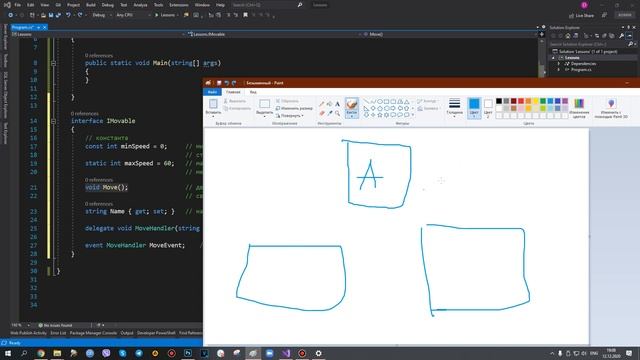Select the Magnifier tool in Paint
The height and width of the screenshot is (360, 640).
(338, 113)
